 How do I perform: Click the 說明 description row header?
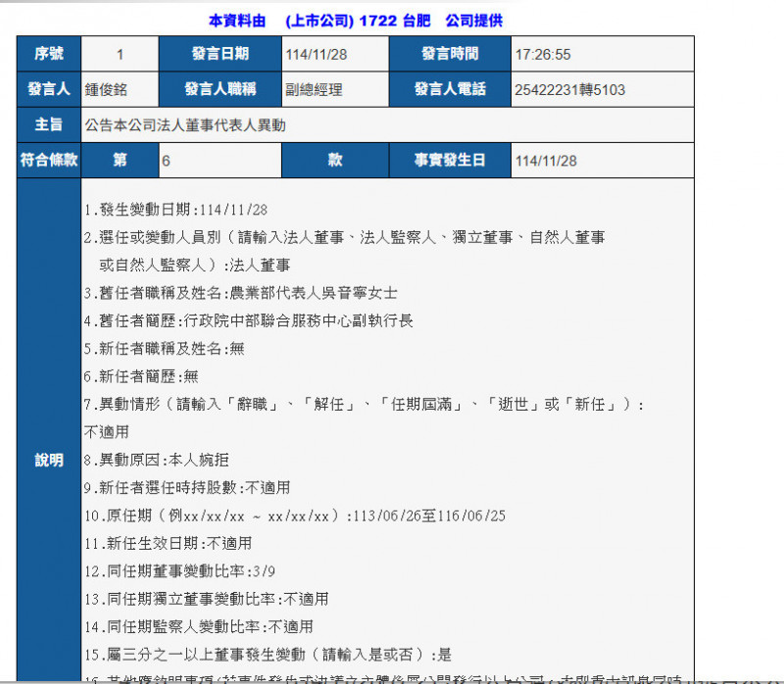[x=48, y=461]
